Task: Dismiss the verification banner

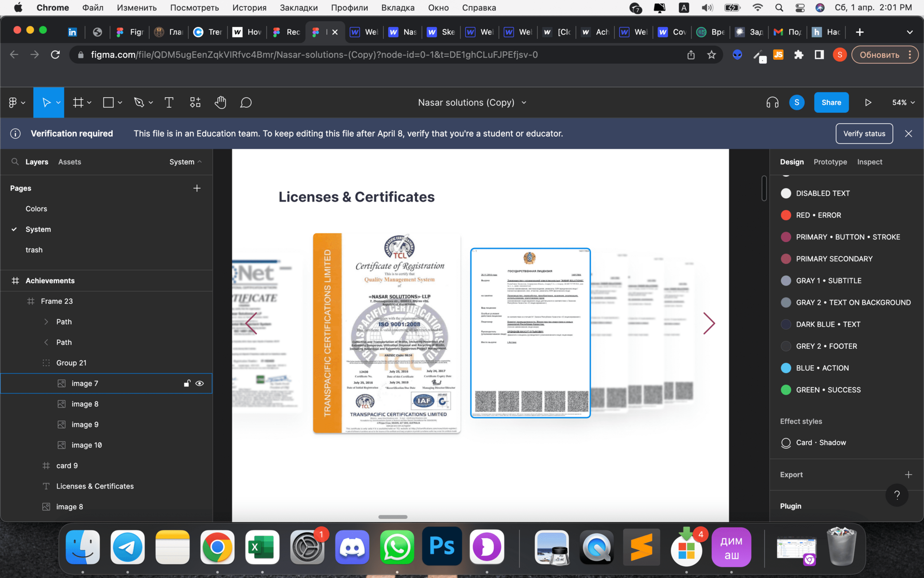Action: [x=909, y=133]
